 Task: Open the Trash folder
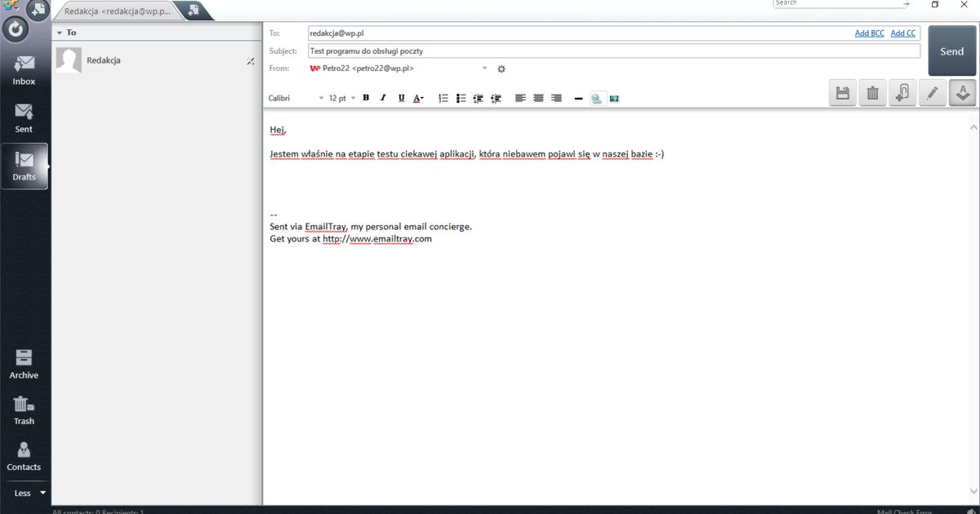[24, 410]
